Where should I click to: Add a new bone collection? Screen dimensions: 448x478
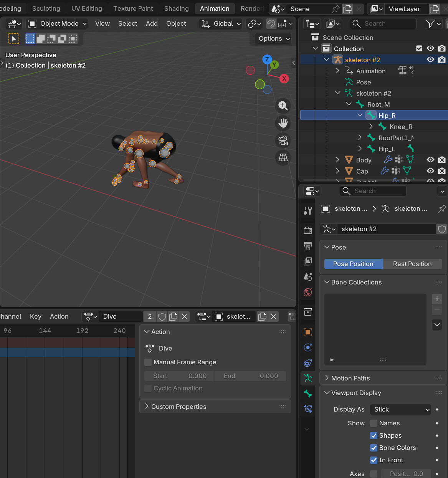(437, 299)
